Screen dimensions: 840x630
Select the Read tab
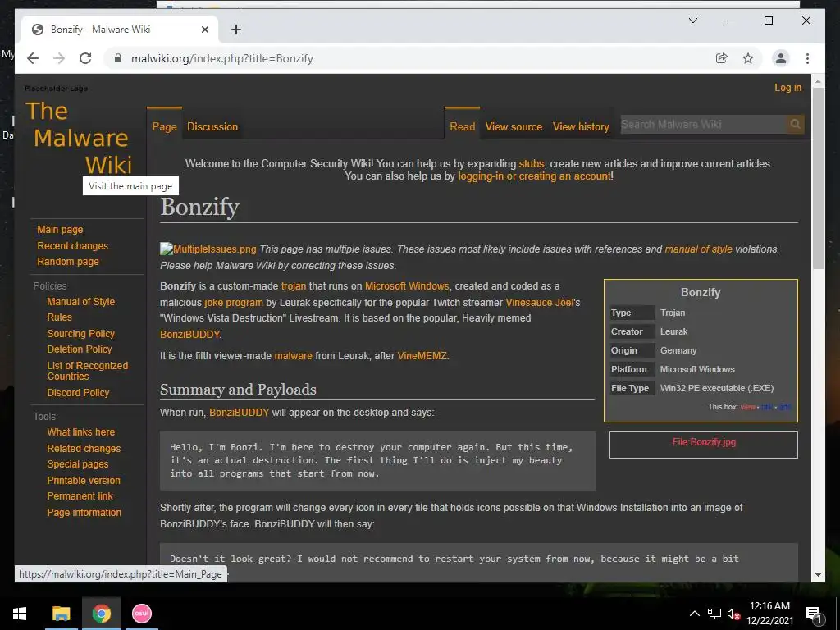click(463, 127)
